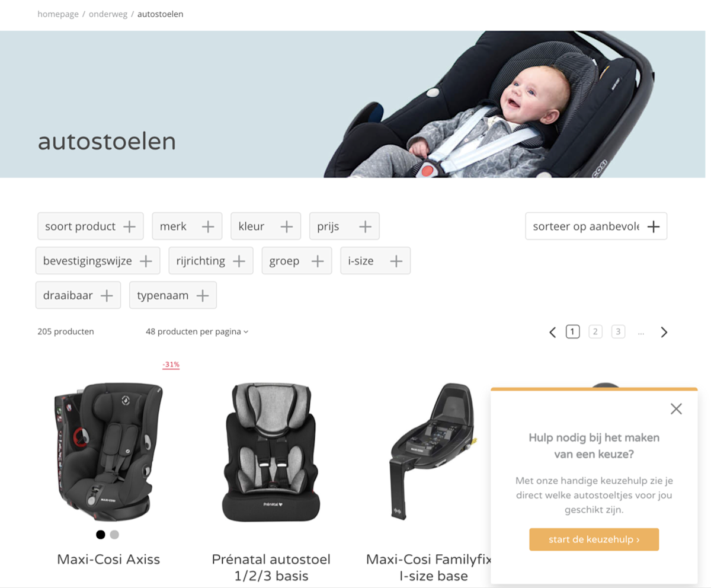Viewport: 711px width, 588px height.
Task: Select the grey color swatch for Maxi-Cosi Axiss
Action: point(114,535)
